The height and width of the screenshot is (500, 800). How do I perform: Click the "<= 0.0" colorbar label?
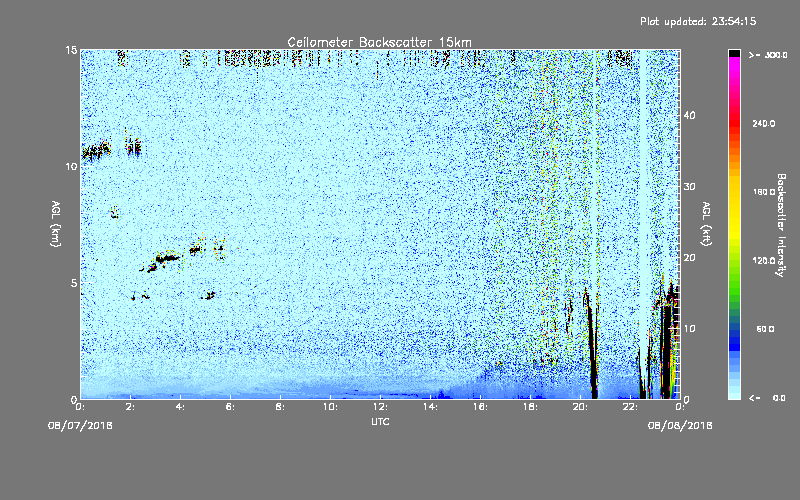click(767, 398)
